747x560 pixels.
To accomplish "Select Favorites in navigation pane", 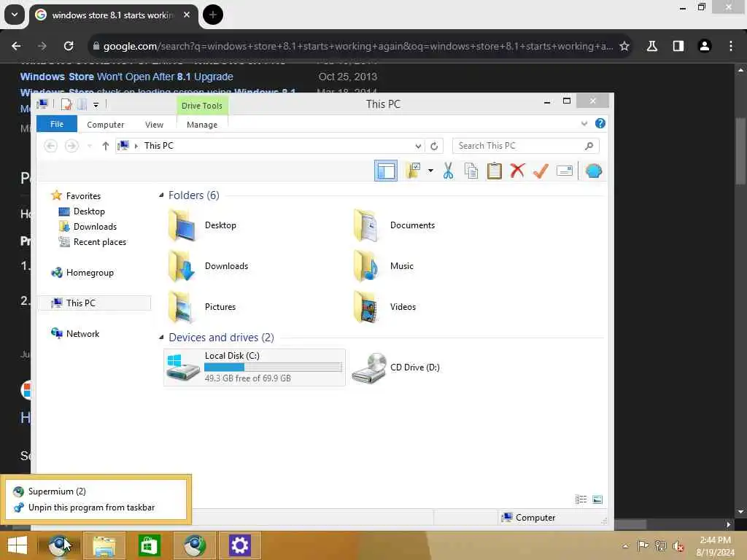I will (83, 195).
